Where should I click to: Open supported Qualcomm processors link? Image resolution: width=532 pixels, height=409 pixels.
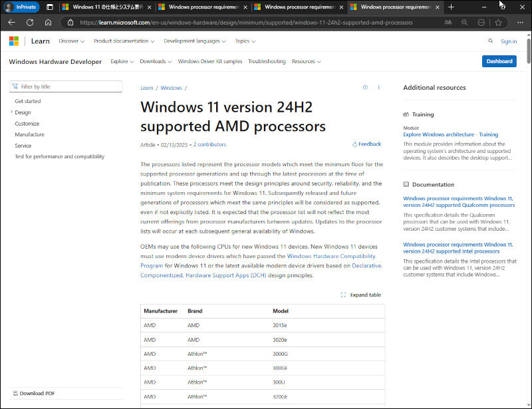click(x=459, y=202)
